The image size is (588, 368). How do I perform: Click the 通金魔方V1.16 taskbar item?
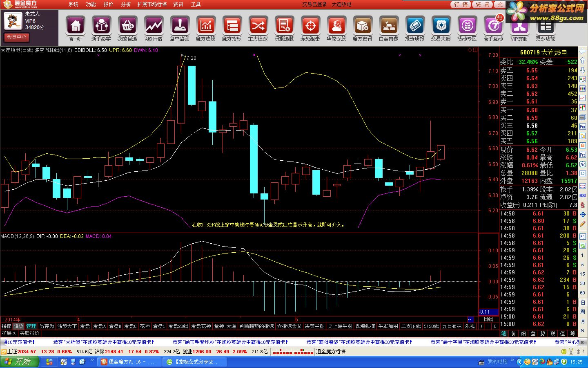click(129, 362)
